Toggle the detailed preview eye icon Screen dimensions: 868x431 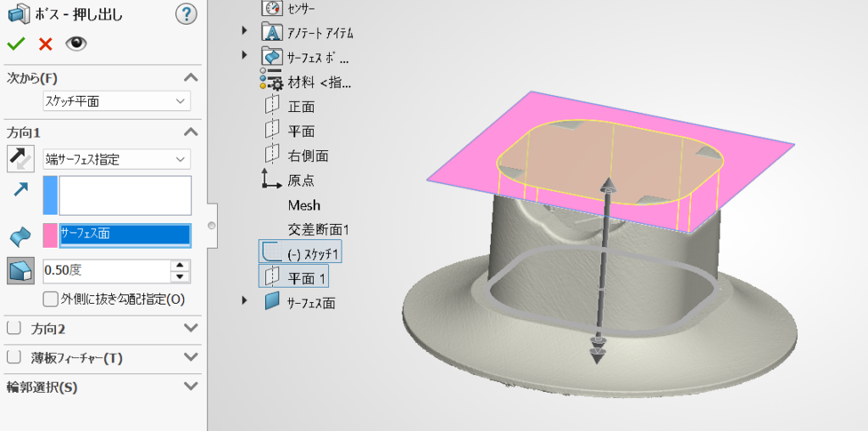[76, 44]
